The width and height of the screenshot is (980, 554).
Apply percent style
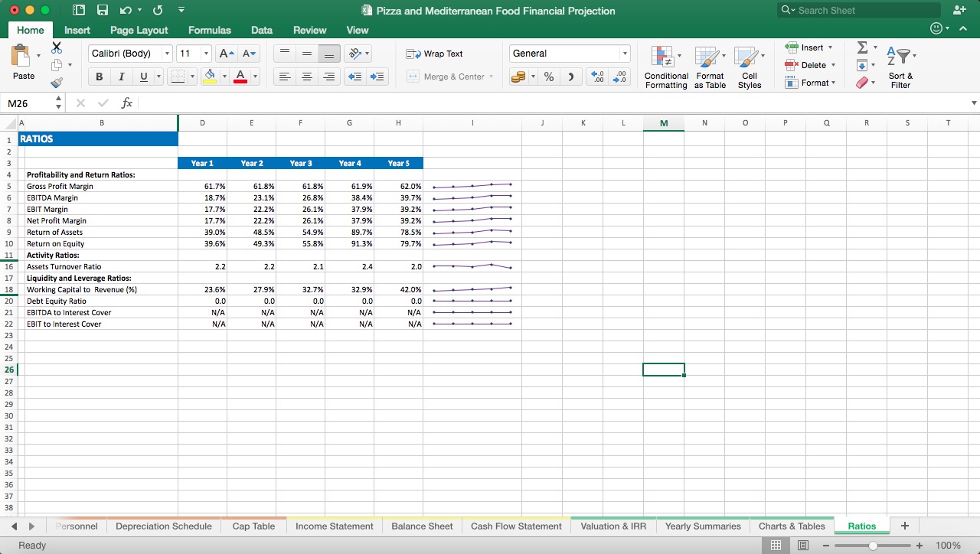549,77
